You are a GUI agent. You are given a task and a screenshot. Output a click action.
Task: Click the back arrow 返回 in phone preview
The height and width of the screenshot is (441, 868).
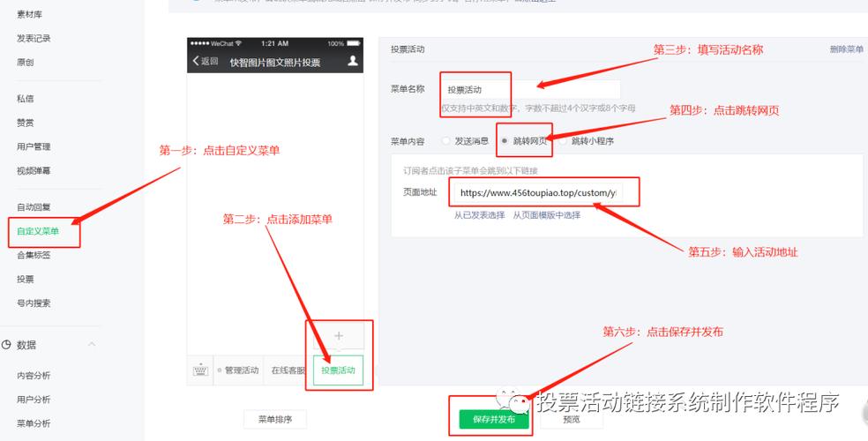[205, 61]
